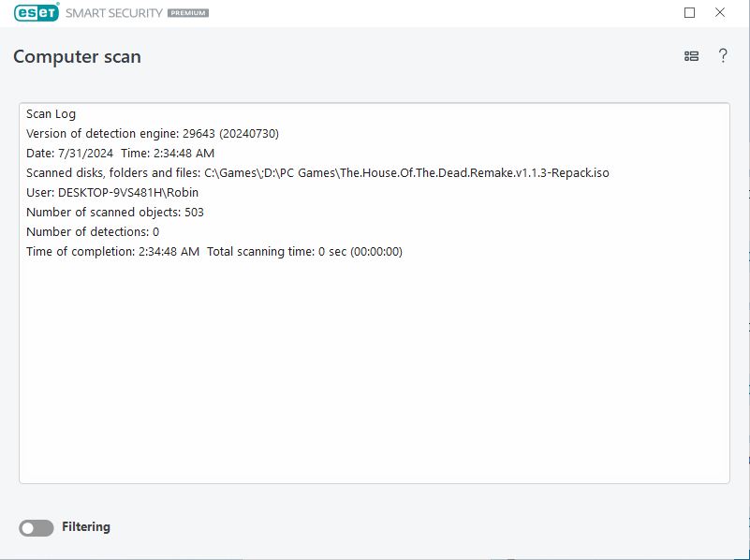
Task: Close the ESET Smart Security window
Action: (719, 12)
